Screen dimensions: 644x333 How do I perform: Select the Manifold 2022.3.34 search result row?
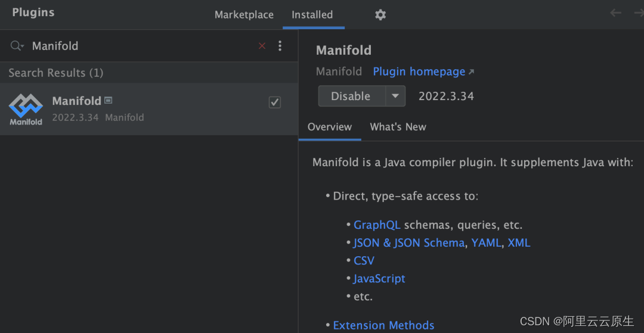click(149, 109)
